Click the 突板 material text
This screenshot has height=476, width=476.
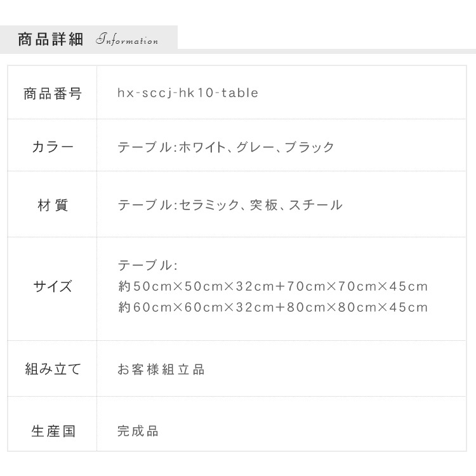(x=263, y=205)
